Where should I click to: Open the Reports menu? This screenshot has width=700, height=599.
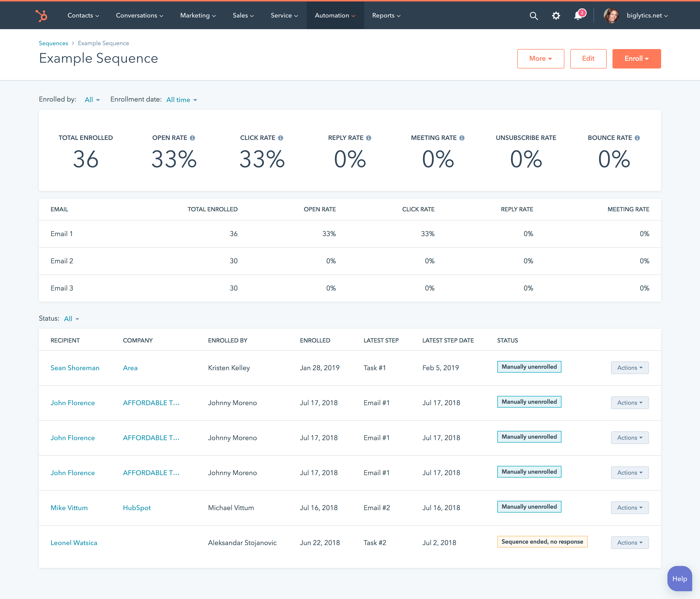(x=386, y=16)
